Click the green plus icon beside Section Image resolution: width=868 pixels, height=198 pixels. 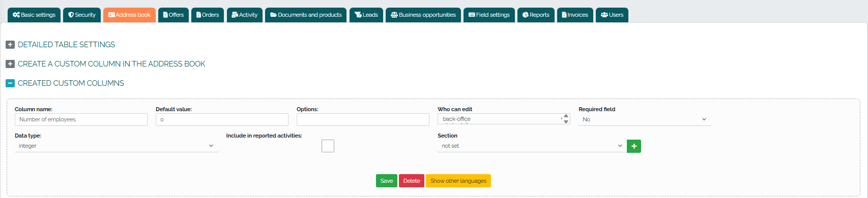[x=634, y=146]
